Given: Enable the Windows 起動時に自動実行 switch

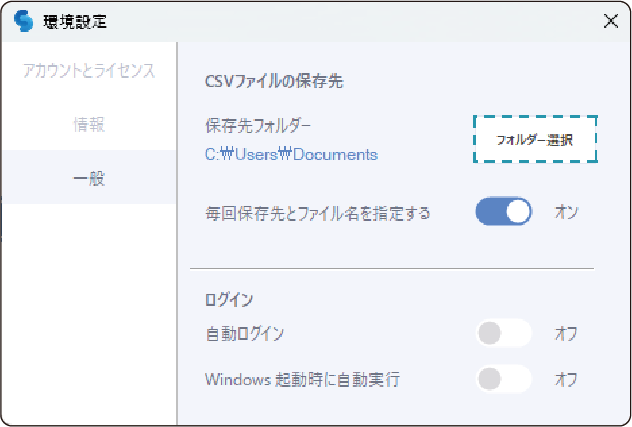Looking at the screenshot, I should 503,379.
